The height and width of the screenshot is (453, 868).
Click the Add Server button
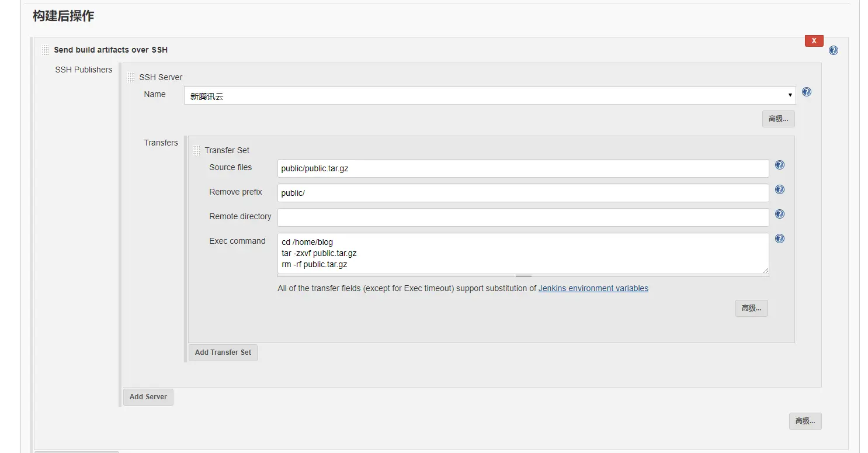148,397
